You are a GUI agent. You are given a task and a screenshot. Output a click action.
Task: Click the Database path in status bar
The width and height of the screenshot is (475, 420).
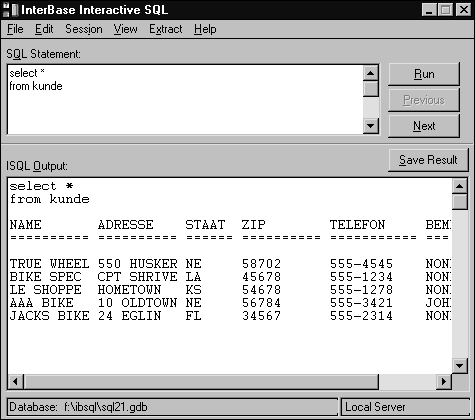tap(172, 407)
